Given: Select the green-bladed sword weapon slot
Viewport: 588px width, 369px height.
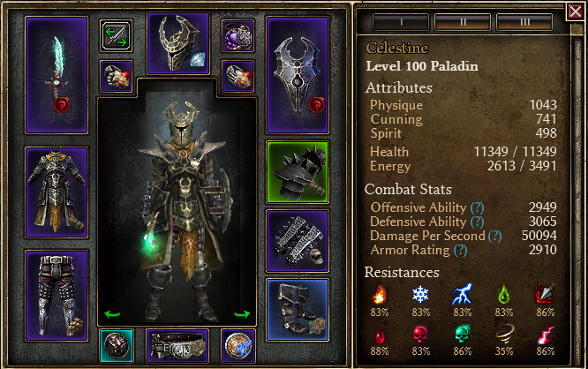Looking at the screenshot, I should point(57,75).
